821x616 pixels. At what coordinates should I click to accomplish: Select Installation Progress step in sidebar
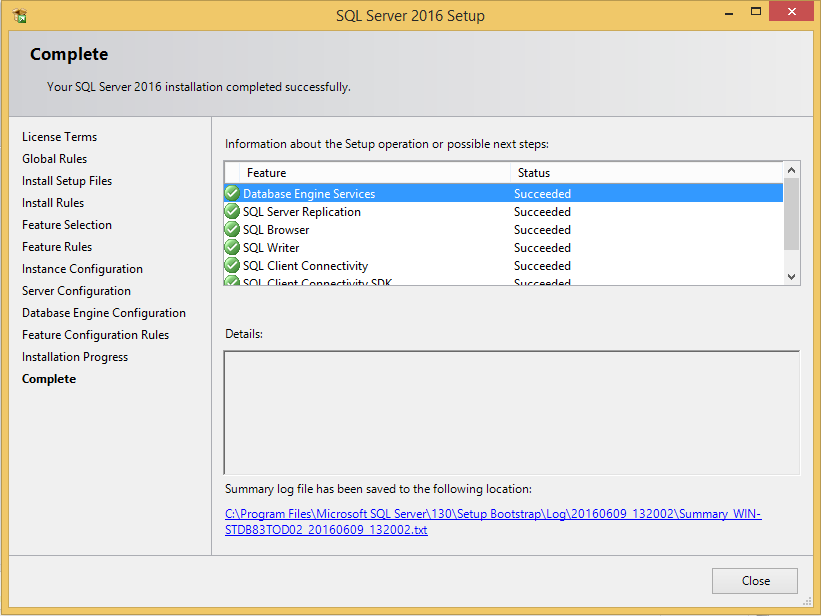[75, 357]
